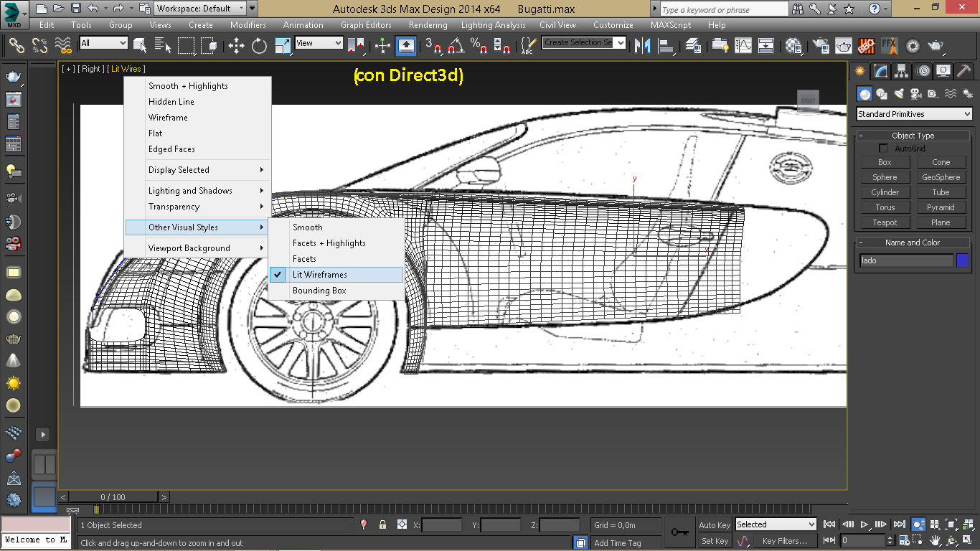980x551 pixels.
Task: Activate the Select and Rotate tool
Action: [259, 47]
